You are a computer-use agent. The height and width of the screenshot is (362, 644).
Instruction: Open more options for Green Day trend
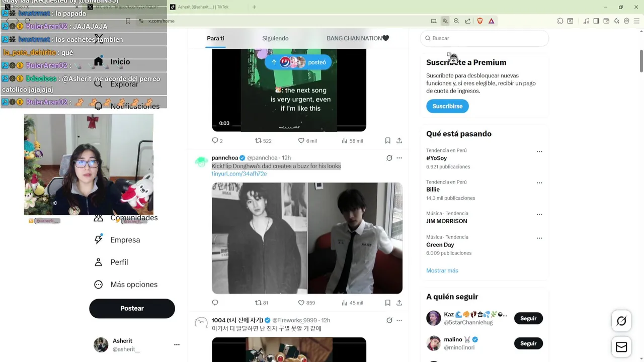click(539, 238)
